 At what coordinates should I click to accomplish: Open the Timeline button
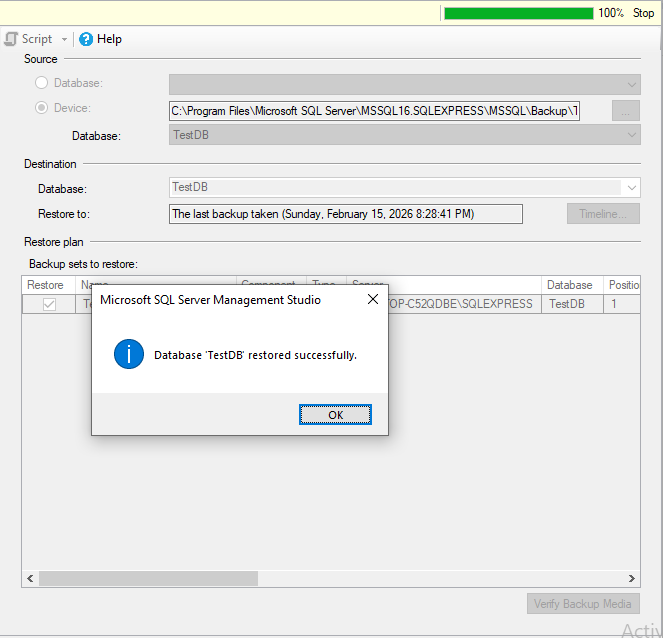tap(603, 214)
